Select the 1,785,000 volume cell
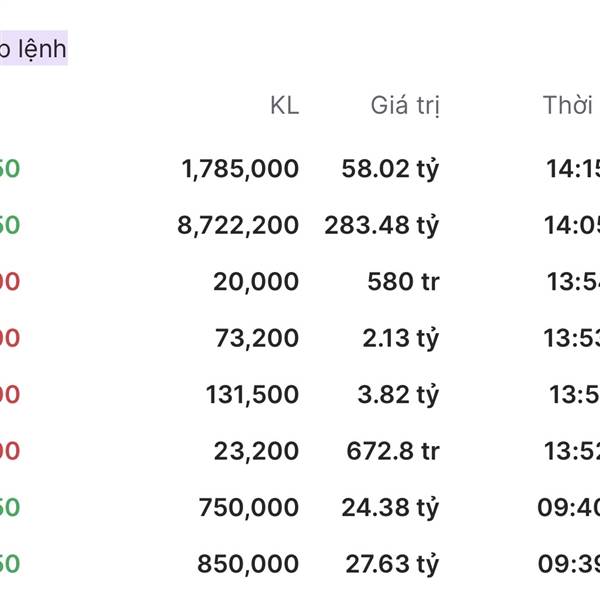The width and height of the screenshot is (600, 600). (240, 169)
